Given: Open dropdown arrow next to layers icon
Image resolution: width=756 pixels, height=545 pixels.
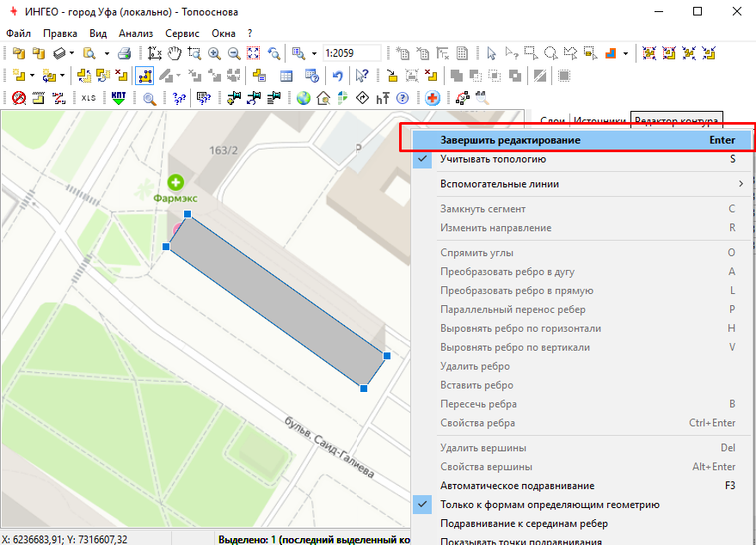Looking at the screenshot, I should 72,53.
